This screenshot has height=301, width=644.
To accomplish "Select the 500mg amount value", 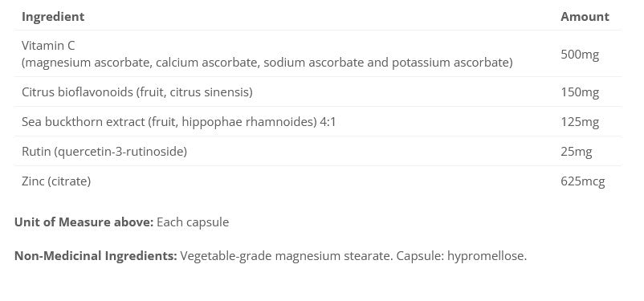I will click(580, 55).
